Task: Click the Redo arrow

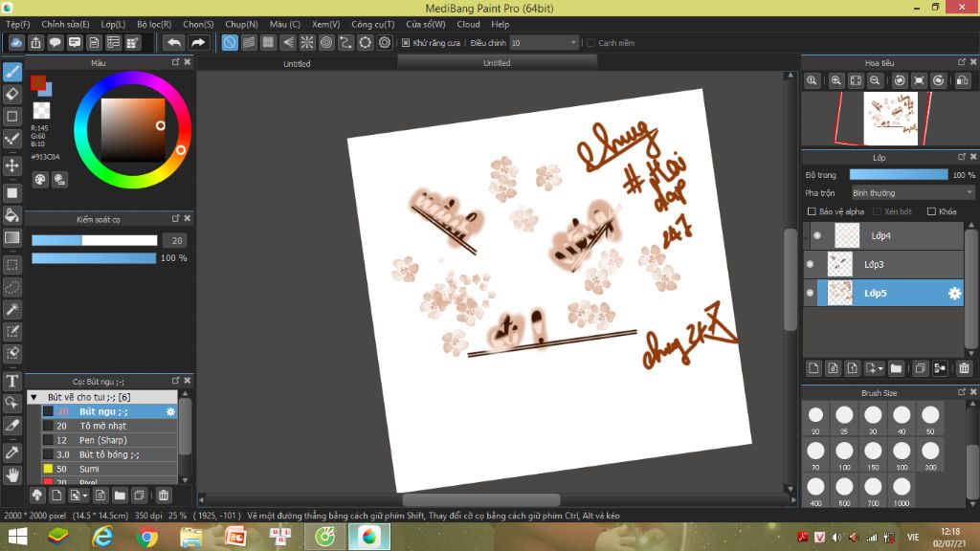Action: 198,42
